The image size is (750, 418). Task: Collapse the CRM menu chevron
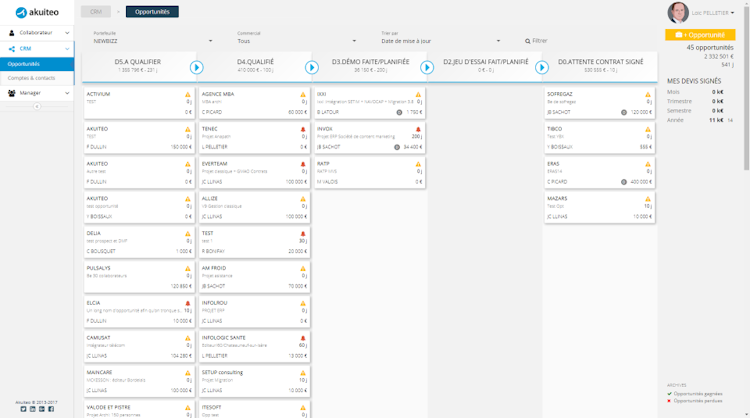pos(67,49)
